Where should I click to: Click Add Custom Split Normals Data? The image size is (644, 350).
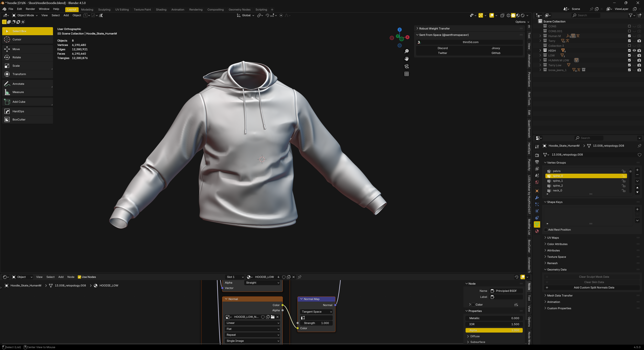pos(594,287)
